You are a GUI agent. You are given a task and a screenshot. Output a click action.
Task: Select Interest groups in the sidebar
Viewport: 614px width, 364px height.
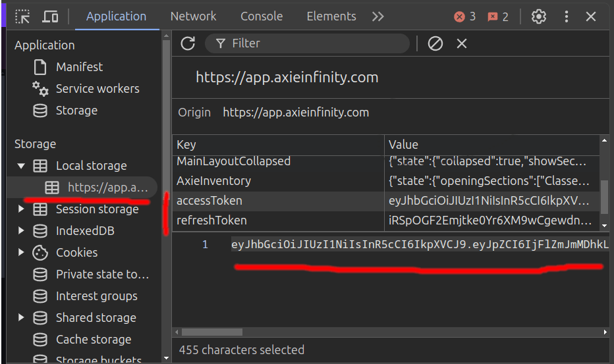pyautogui.click(x=97, y=296)
